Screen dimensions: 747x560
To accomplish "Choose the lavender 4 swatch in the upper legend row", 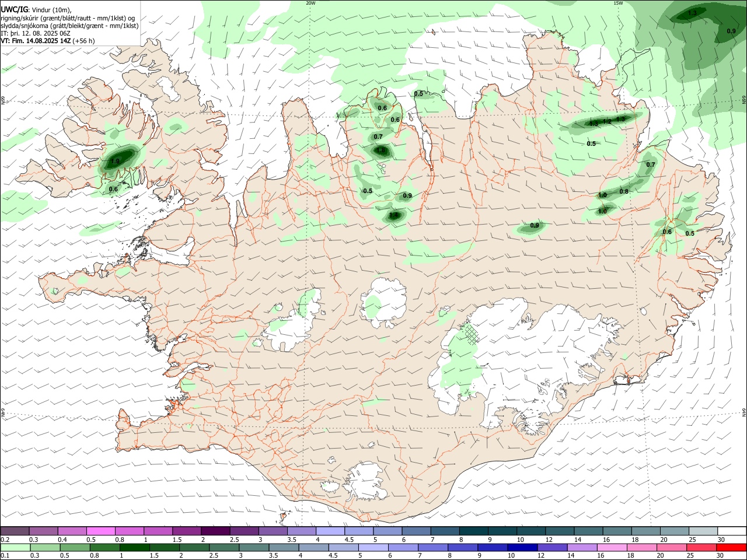I will click(x=330, y=531).
